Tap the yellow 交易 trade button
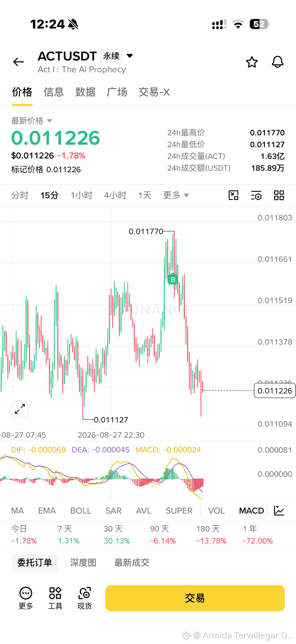The image size is (296, 644). (x=195, y=598)
